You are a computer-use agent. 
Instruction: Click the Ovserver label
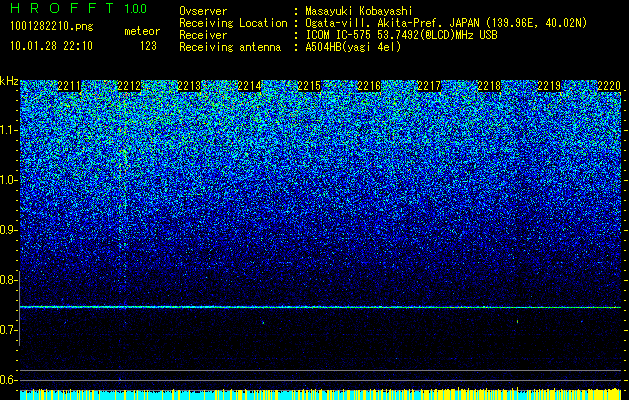[x=203, y=11]
